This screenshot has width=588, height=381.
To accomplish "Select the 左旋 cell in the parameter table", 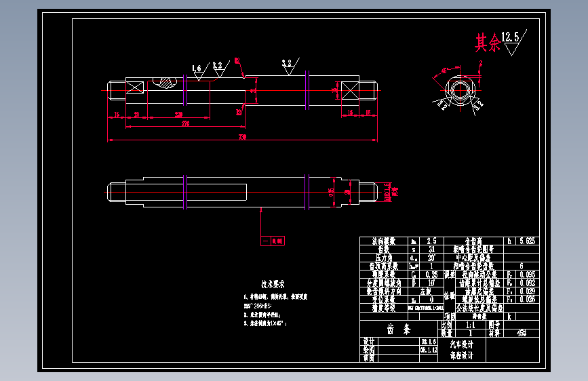I will tap(426, 291).
